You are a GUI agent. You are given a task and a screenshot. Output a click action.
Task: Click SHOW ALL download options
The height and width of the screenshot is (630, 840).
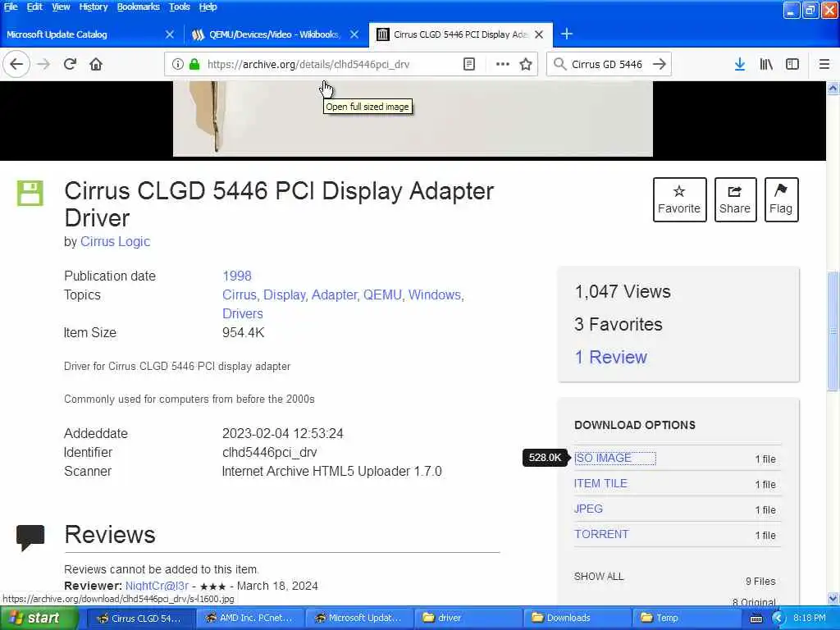tap(598, 577)
